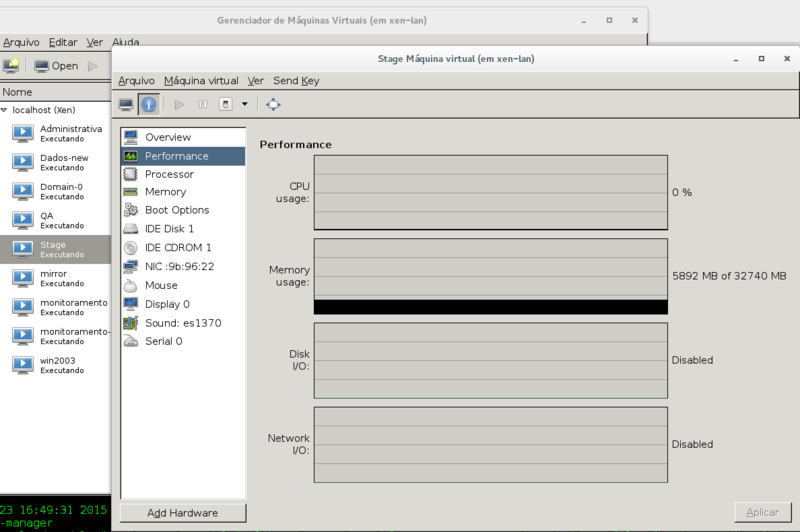Collapse the localhost (Xen) tree node
800x532 pixels.
click(4, 110)
